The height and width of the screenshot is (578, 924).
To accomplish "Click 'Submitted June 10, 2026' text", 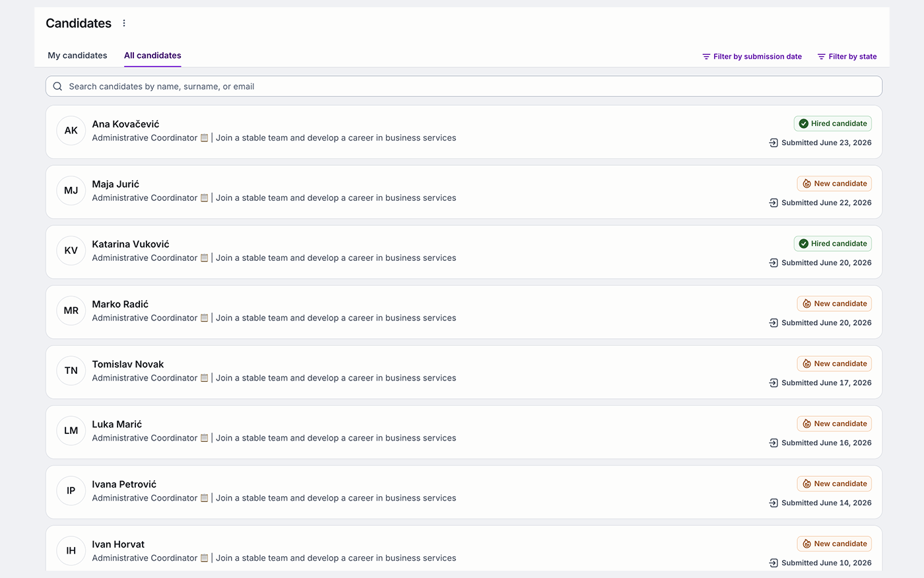I will tap(826, 563).
